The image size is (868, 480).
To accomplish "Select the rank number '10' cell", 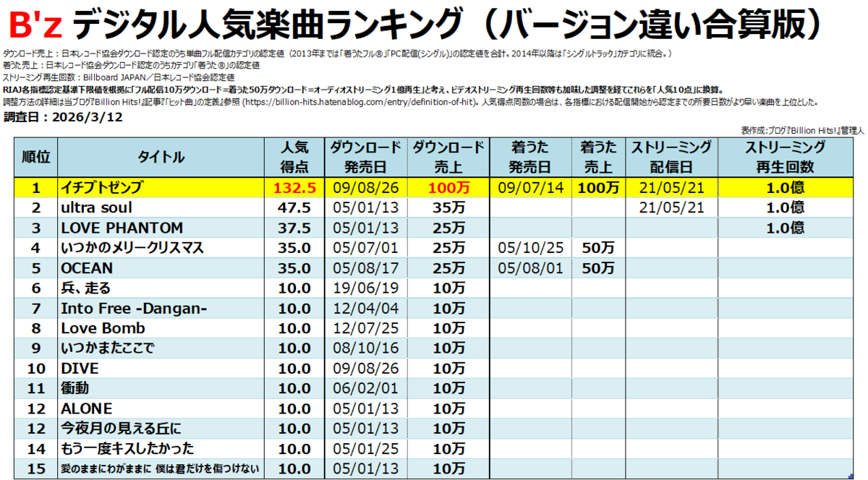I will pyautogui.click(x=35, y=368).
